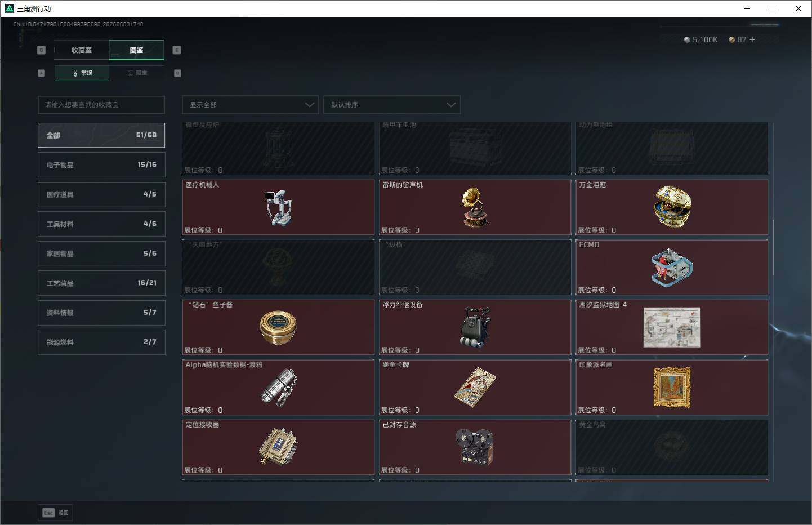Viewport: 812px width, 525px height.
Task: Filter by 电子物品 category
Action: pos(101,165)
